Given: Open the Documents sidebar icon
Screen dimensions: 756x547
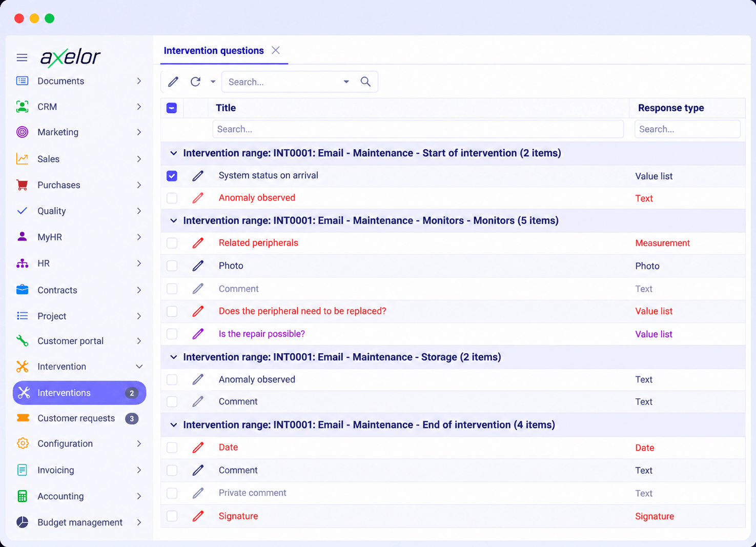Looking at the screenshot, I should [x=22, y=80].
